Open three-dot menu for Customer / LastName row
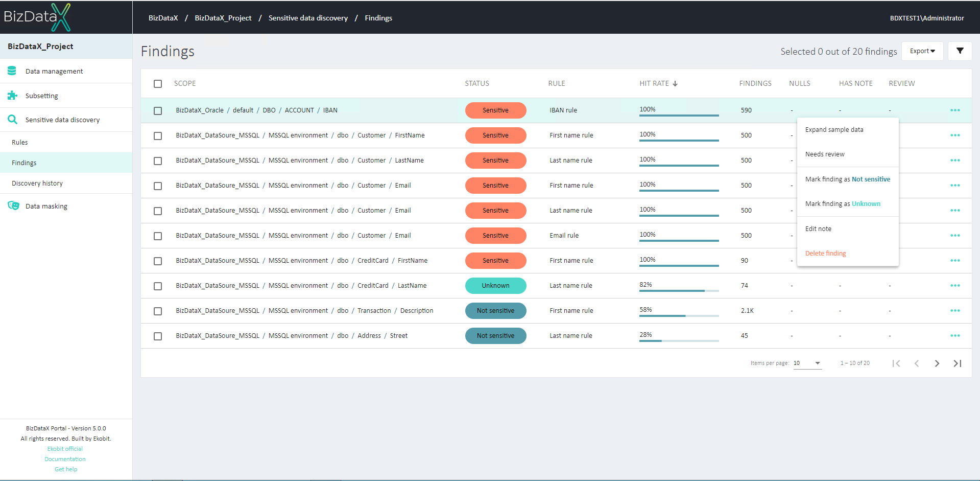980x481 pixels. [x=955, y=161]
